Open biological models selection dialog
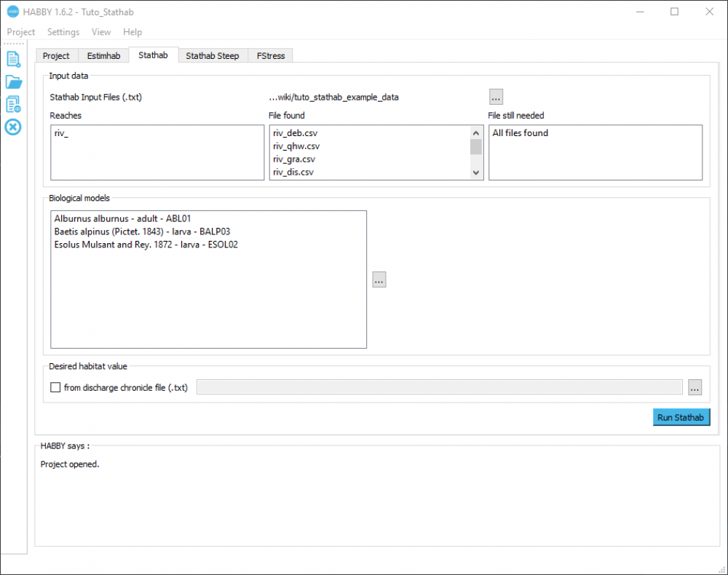The width and height of the screenshot is (728, 575). (x=379, y=279)
